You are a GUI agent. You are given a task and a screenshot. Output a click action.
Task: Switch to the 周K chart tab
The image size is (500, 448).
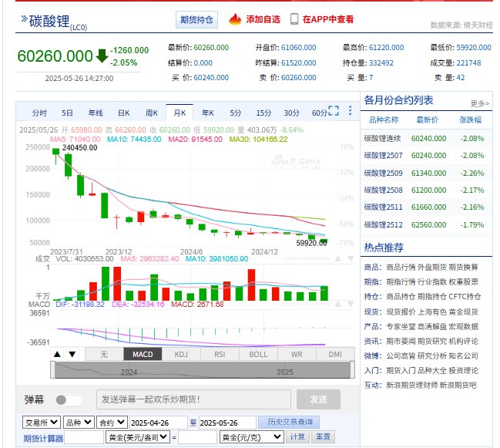[x=152, y=113]
